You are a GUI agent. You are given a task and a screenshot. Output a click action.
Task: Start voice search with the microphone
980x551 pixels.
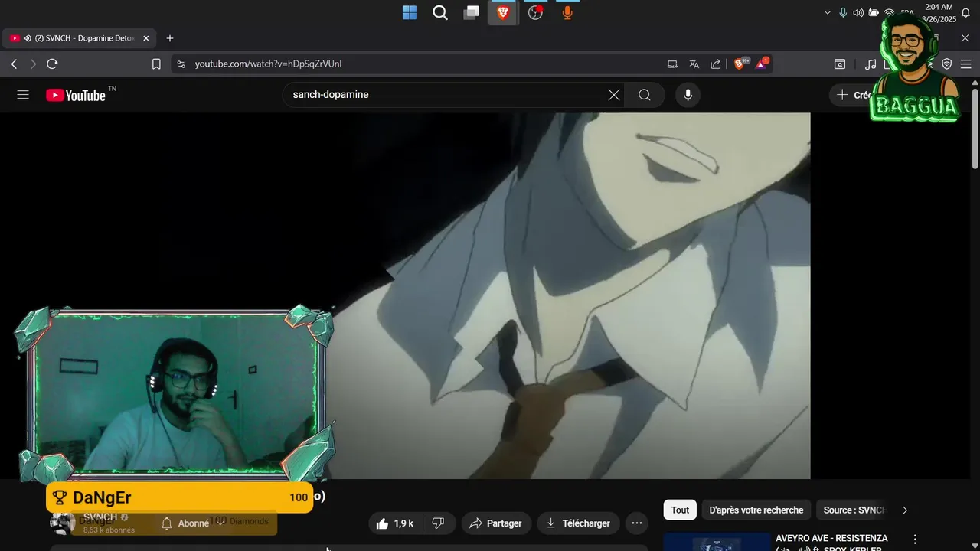(688, 95)
